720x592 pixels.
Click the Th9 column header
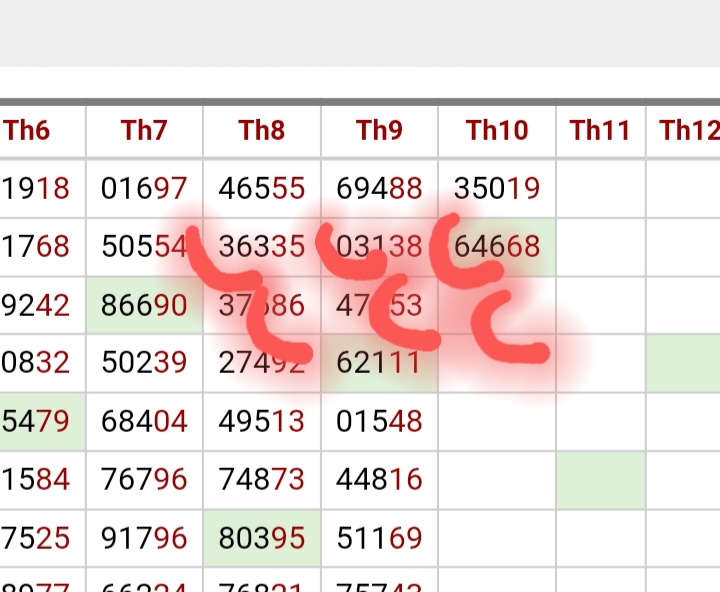[379, 131]
